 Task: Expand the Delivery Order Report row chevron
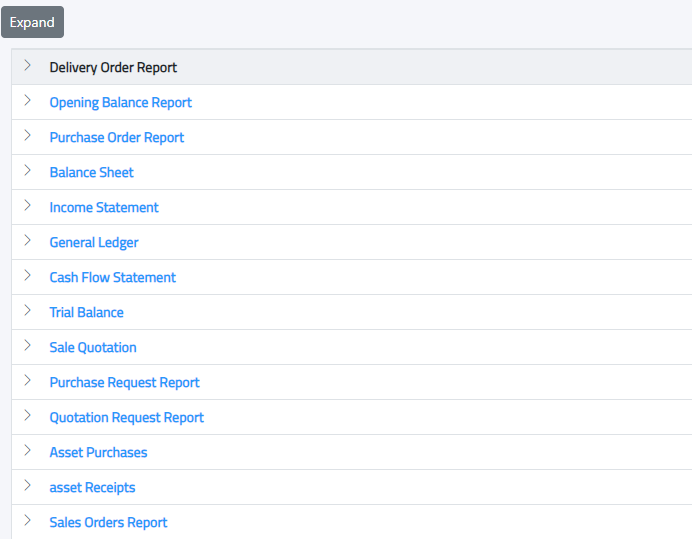click(x=27, y=67)
